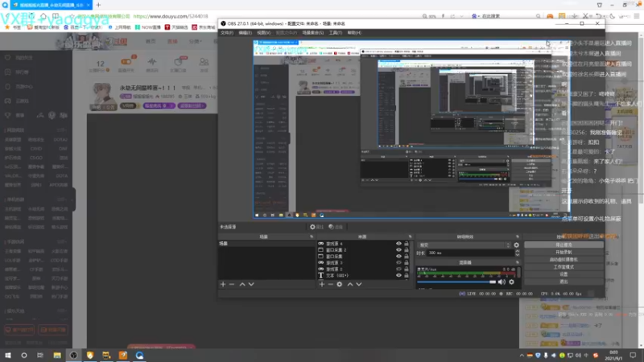Screen dimensions: 644x362
Task: Click the 工作室模式 studio mode button
Action: [563, 267]
